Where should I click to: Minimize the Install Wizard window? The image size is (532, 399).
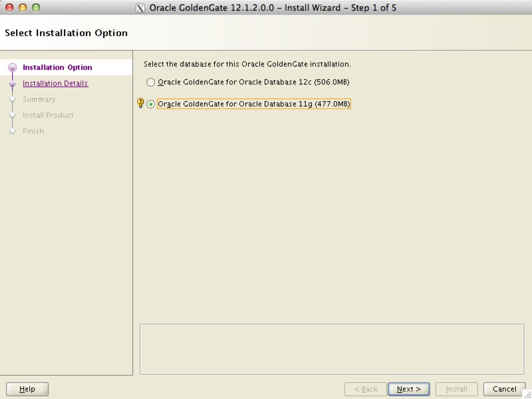coord(23,7)
